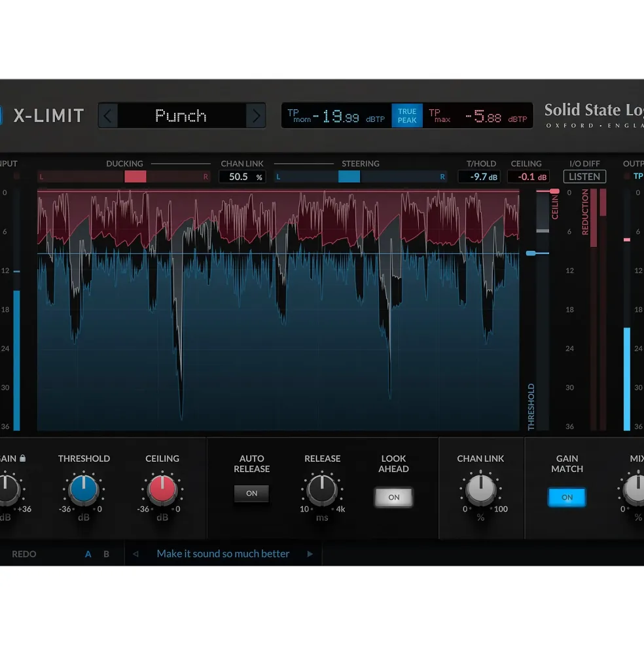This screenshot has height=645, width=644.
Task: Click 'Make it sound so much better' text
Action: click(223, 554)
